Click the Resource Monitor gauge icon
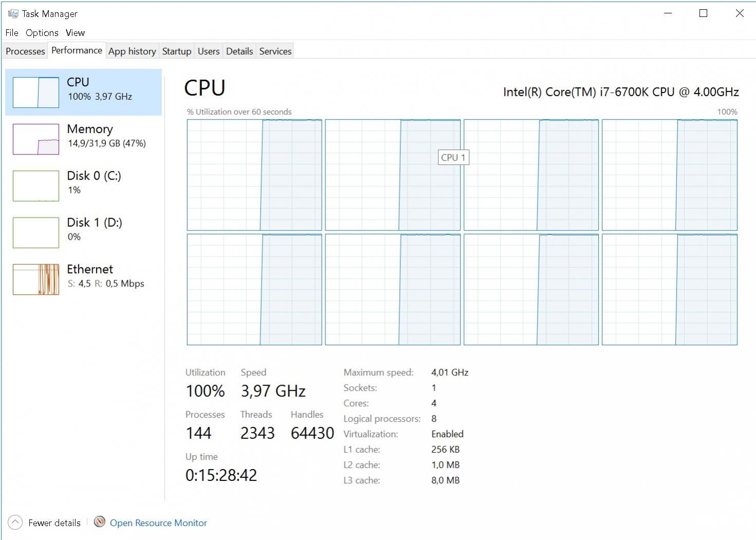Image resolution: width=756 pixels, height=540 pixels. click(100, 522)
